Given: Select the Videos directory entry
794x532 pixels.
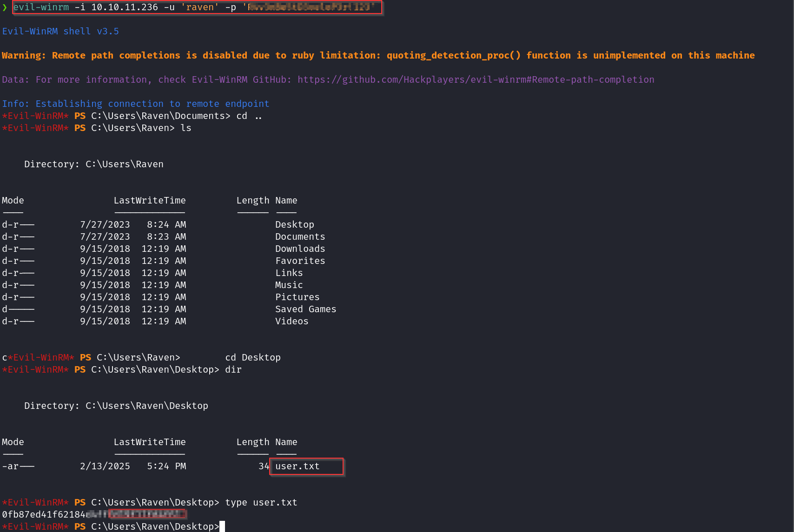Looking at the screenshot, I should pos(291,321).
